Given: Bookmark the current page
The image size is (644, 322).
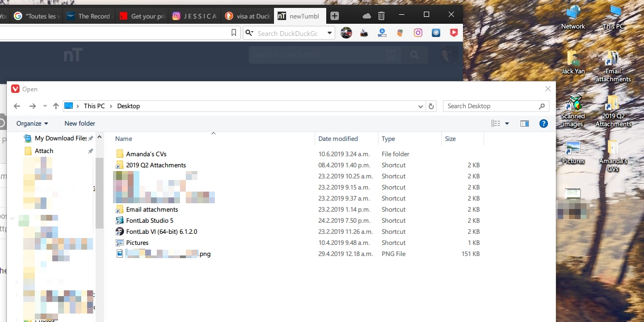Looking at the screenshot, I should [x=234, y=33].
